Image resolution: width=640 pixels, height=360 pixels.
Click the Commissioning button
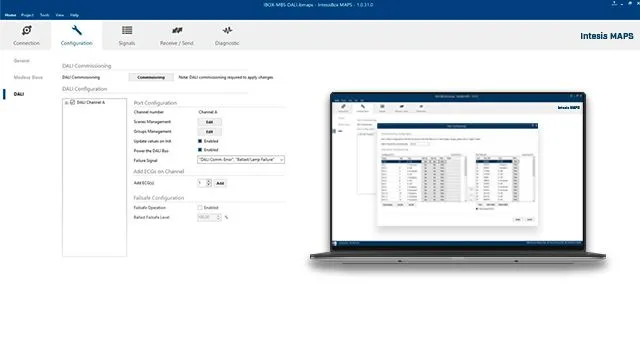point(151,77)
